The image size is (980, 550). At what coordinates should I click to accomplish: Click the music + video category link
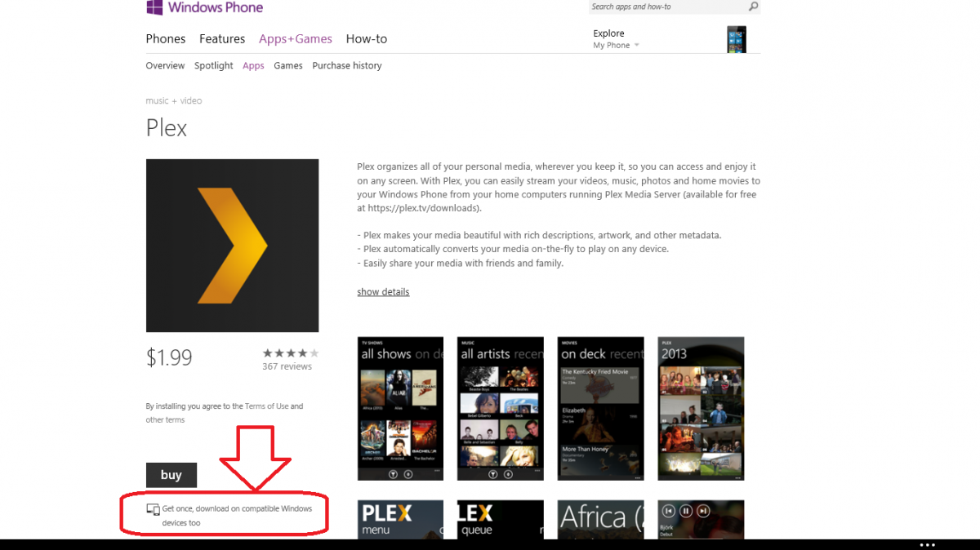click(x=174, y=101)
